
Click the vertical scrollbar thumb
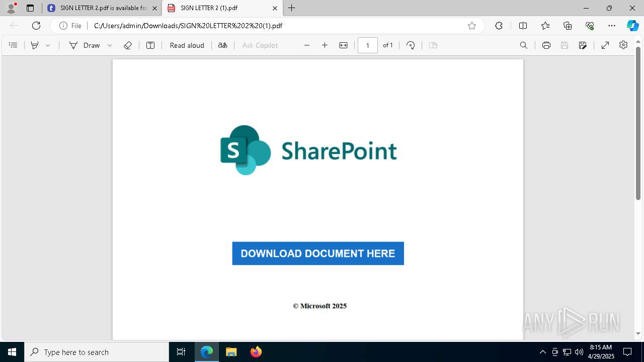point(638,123)
